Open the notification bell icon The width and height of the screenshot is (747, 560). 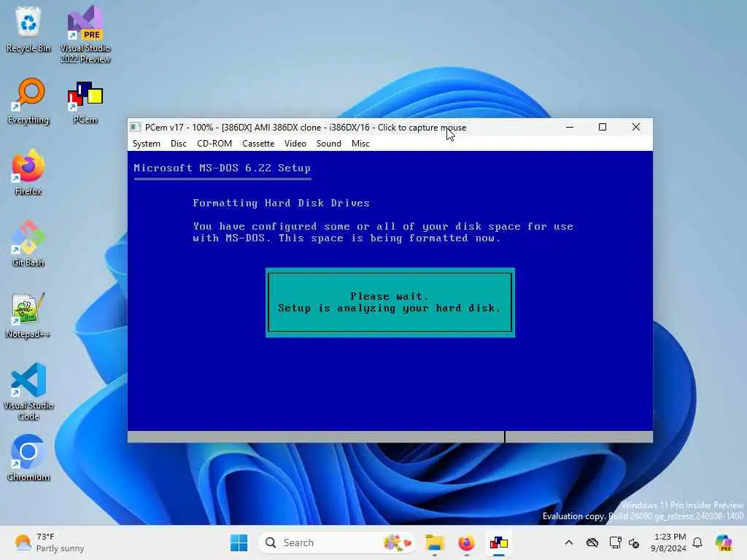coord(697,542)
